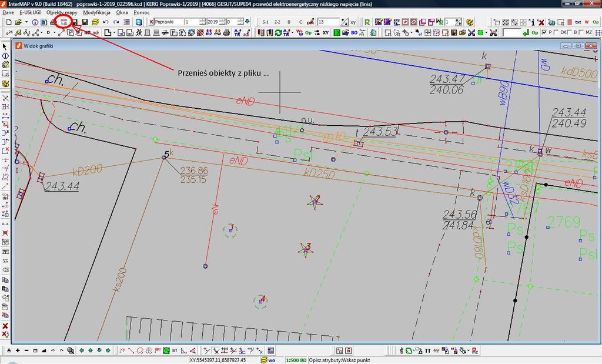Expand the green square dropdown arrow

pyautogui.click(x=485, y=33)
